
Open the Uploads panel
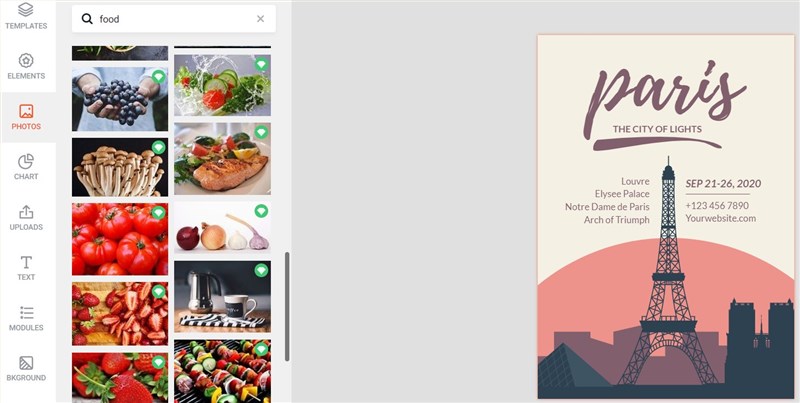click(x=26, y=218)
